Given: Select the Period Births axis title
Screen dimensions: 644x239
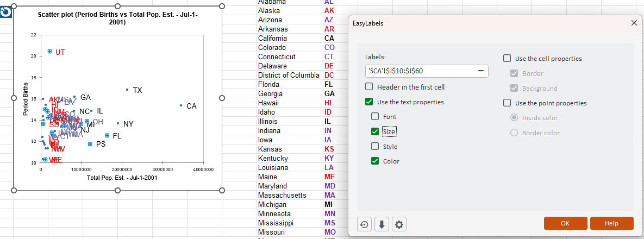Looking at the screenshot, I should coord(26,98).
